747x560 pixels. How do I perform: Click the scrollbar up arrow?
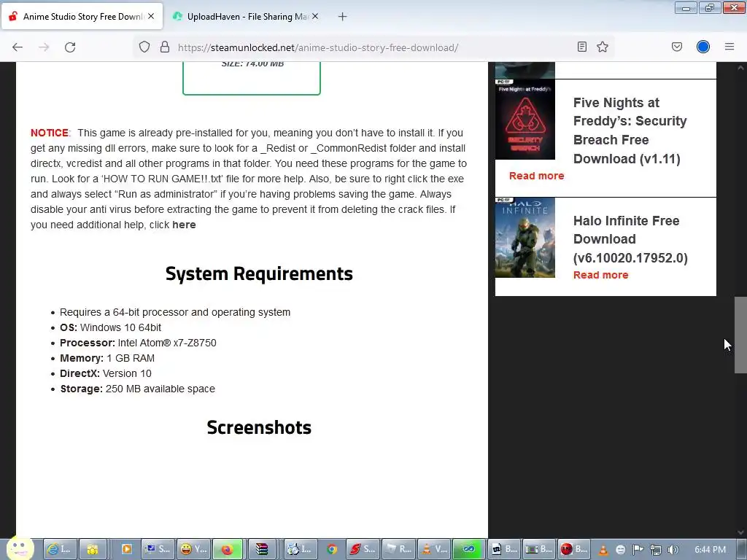pos(740,68)
